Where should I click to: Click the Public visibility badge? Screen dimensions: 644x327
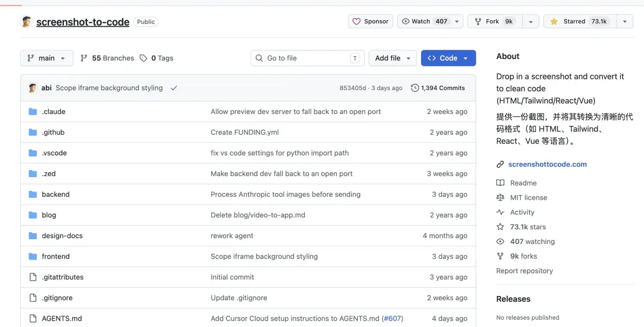coord(146,21)
